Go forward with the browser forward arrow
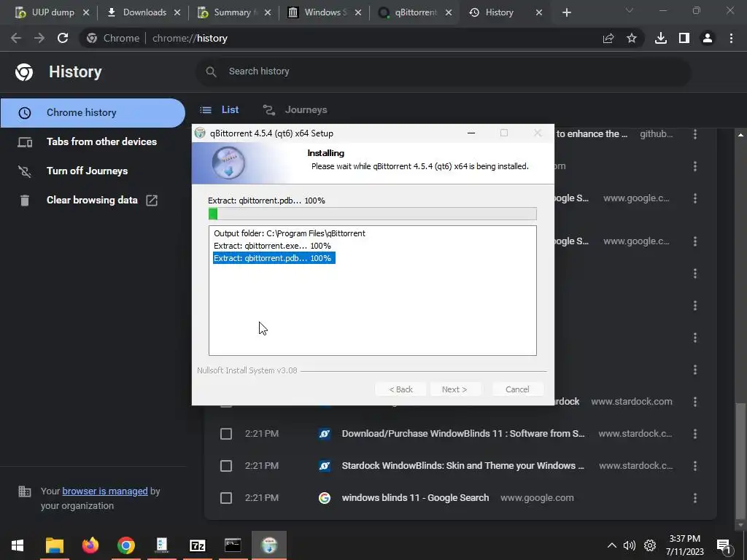The height and width of the screenshot is (560, 747). 39,38
